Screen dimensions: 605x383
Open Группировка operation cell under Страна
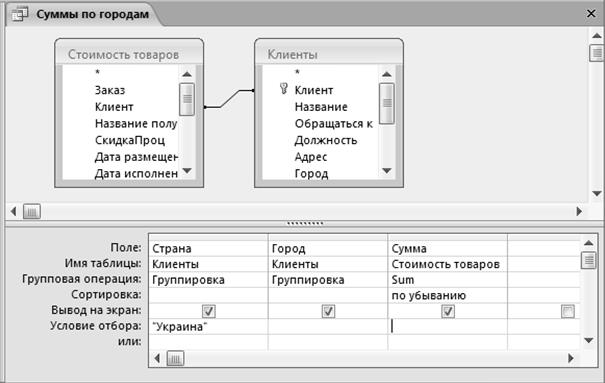pyautogui.click(x=208, y=280)
